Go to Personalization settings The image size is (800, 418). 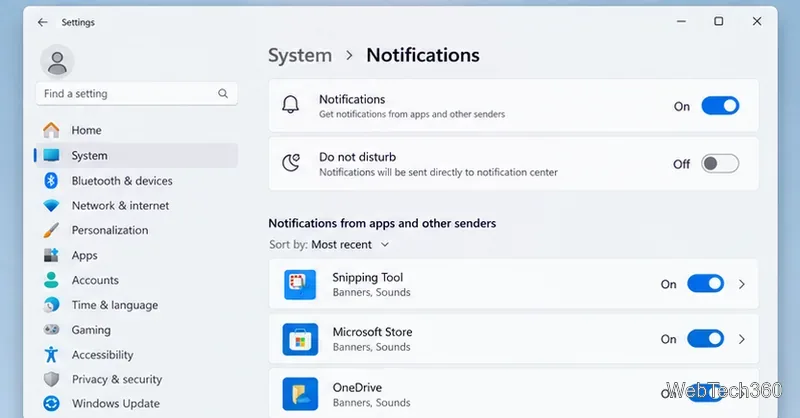point(136,230)
